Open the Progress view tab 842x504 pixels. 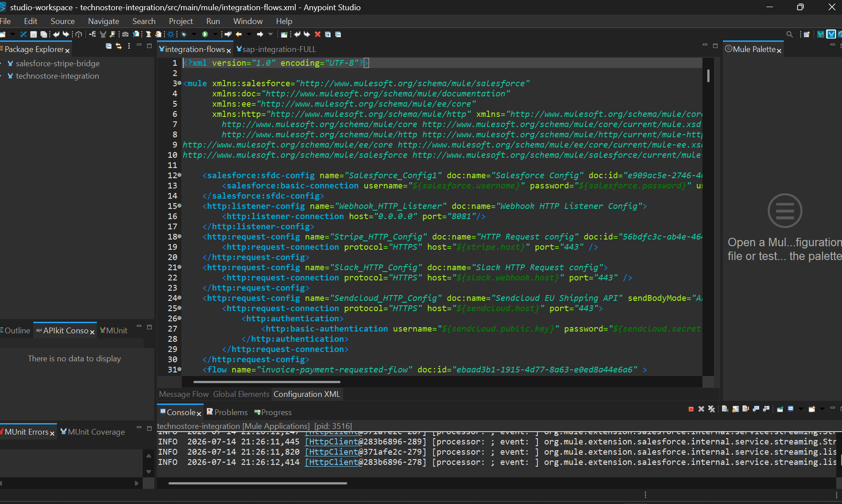pos(273,412)
